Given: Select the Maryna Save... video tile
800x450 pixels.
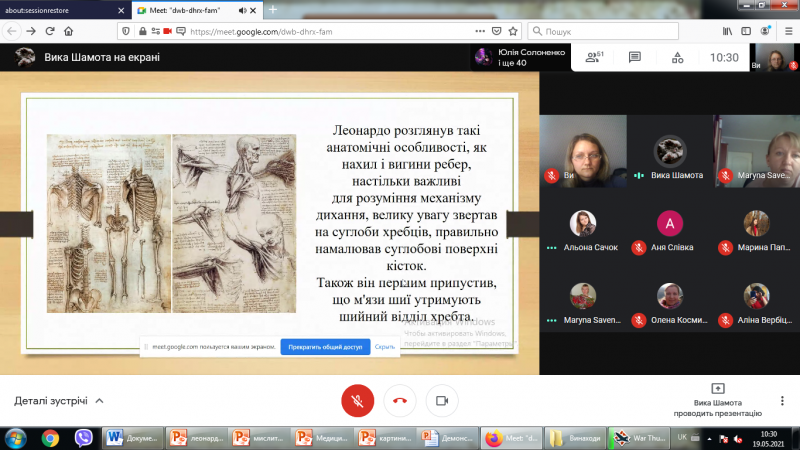Looking at the screenshot, I should point(757,151).
